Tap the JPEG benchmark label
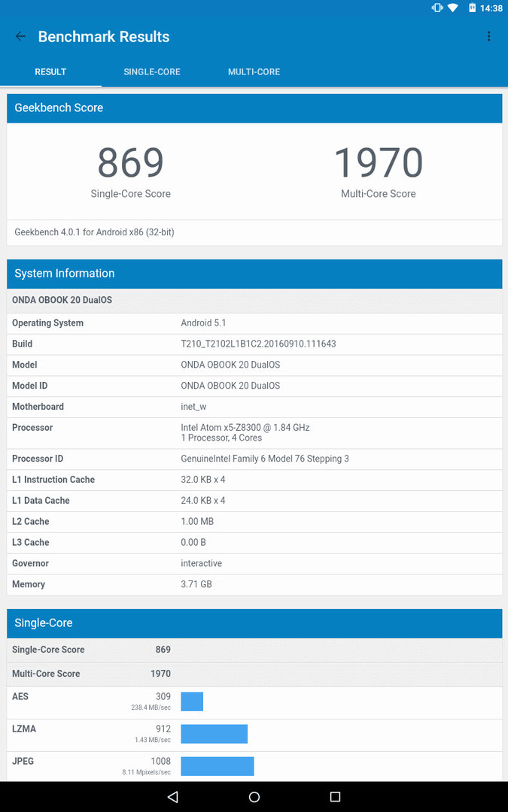 tap(23, 761)
